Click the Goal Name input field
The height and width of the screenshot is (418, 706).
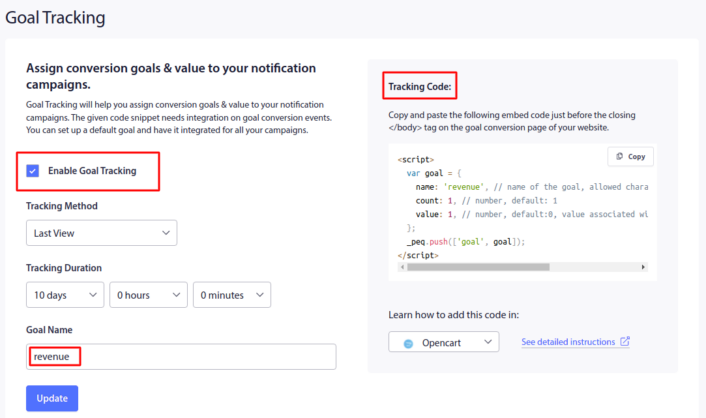181,357
